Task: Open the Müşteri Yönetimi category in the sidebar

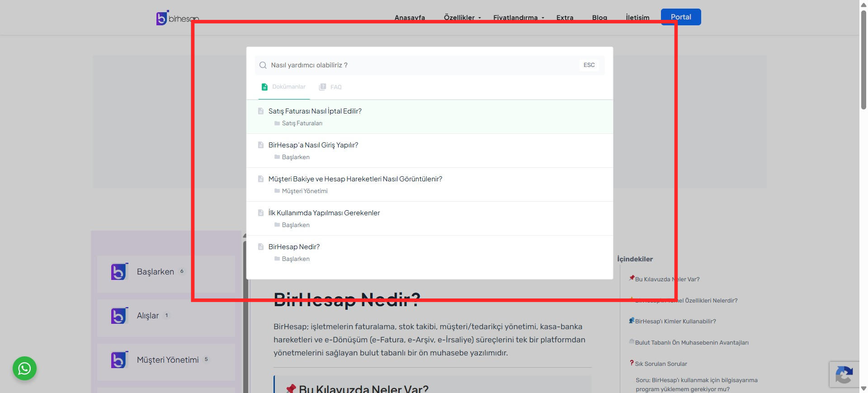Action: pos(166,362)
